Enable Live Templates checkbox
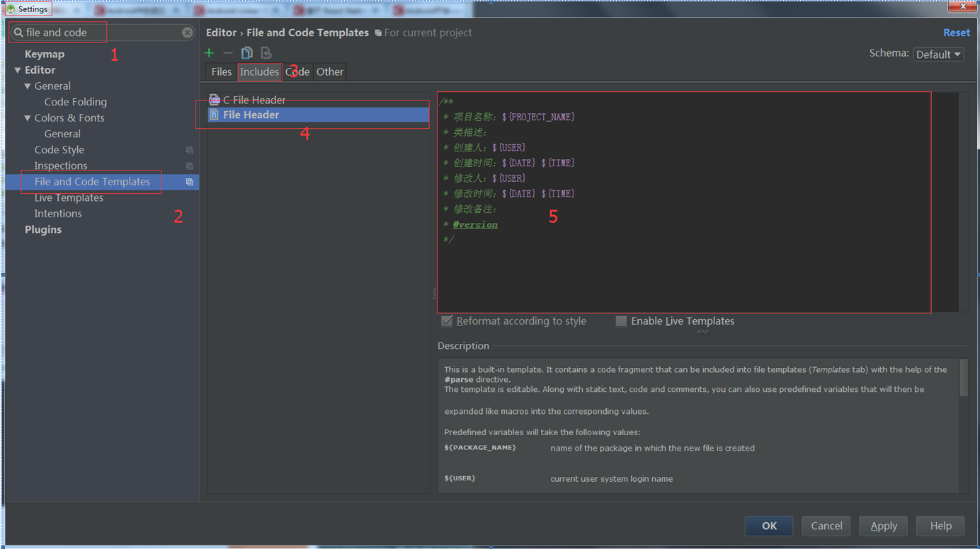Image resolution: width=980 pixels, height=549 pixels. pos(621,320)
